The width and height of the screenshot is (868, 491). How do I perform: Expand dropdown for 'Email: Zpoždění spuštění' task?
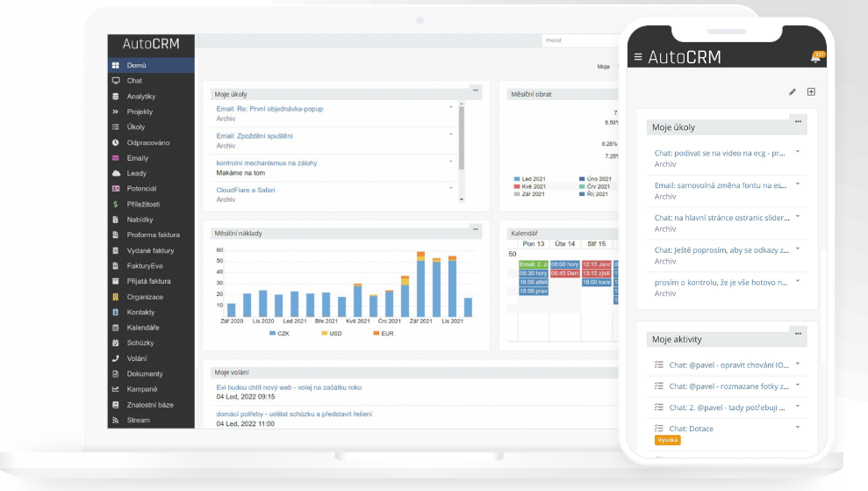451,134
